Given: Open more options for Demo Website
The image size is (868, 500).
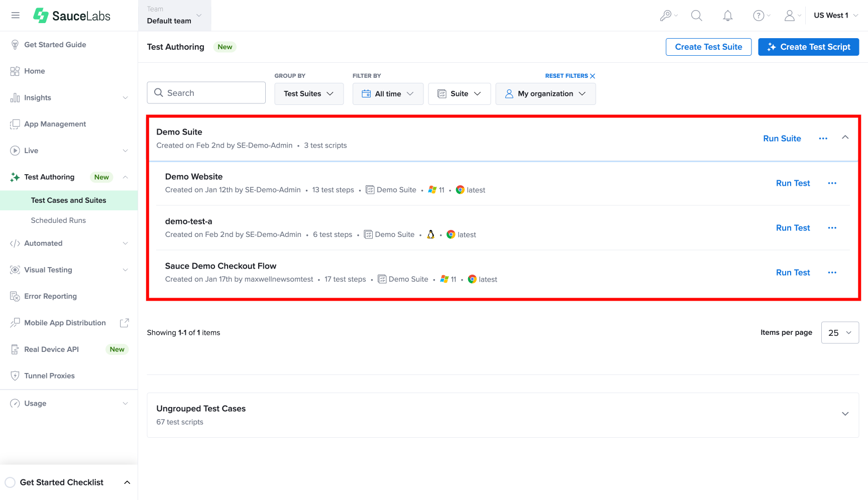Looking at the screenshot, I should tap(832, 183).
